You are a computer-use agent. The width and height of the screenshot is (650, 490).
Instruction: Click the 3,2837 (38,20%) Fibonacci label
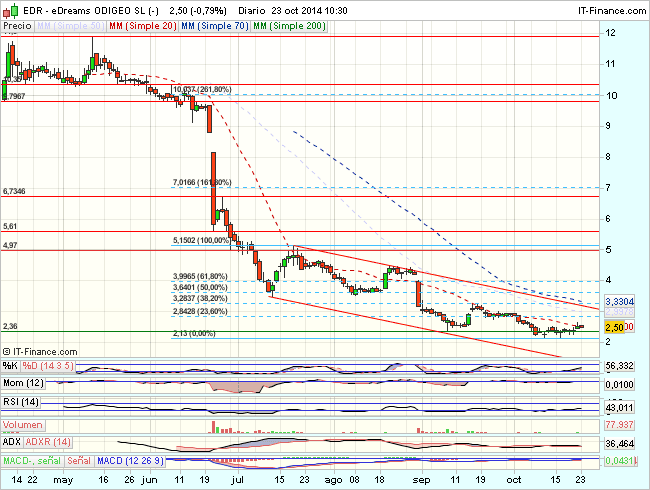(x=200, y=298)
